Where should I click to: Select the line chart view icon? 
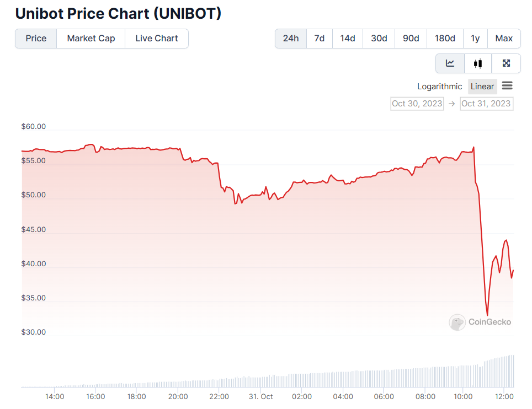pyautogui.click(x=450, y=63)
